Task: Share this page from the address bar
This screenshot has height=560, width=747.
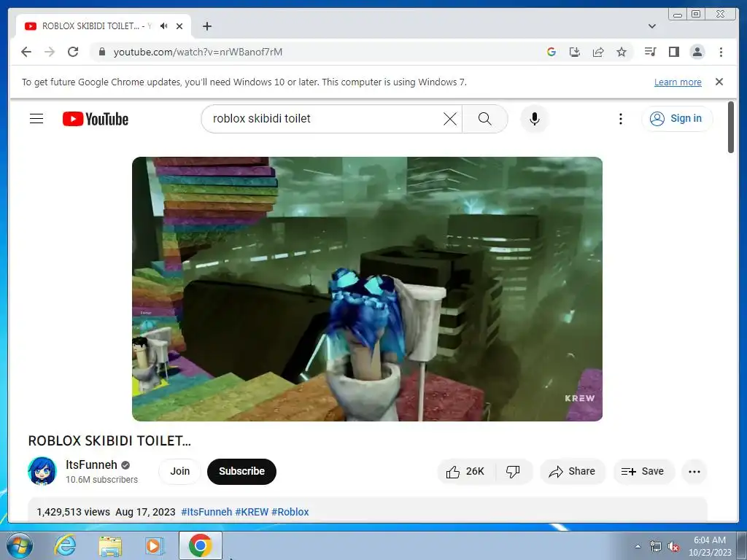Action: [x=598, y=52]
